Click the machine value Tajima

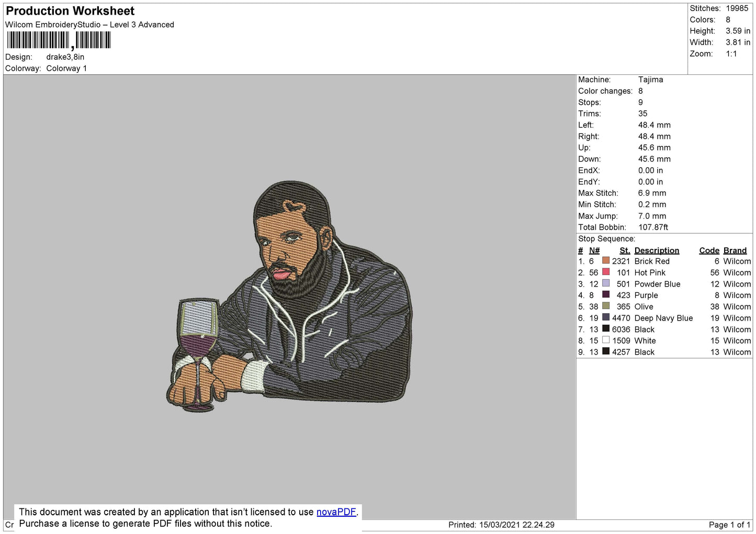(x=650, y=79)
